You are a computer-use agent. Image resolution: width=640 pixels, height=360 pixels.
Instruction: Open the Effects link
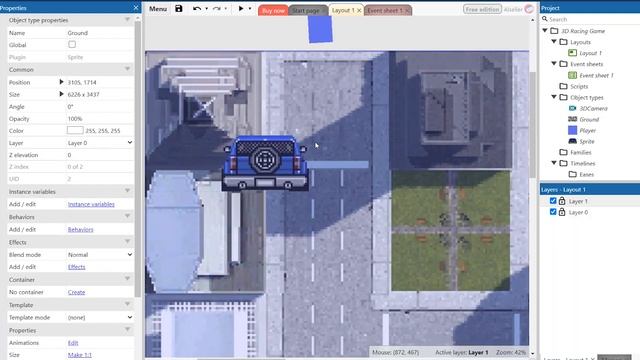pyautogui.click(x=76, y=267)
